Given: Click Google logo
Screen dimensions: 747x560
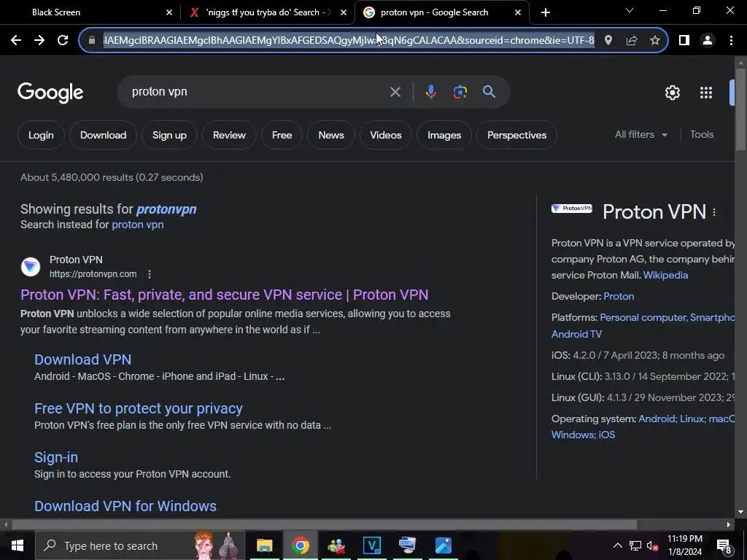Looking at the screenshot, I should (x=50, y=93).
